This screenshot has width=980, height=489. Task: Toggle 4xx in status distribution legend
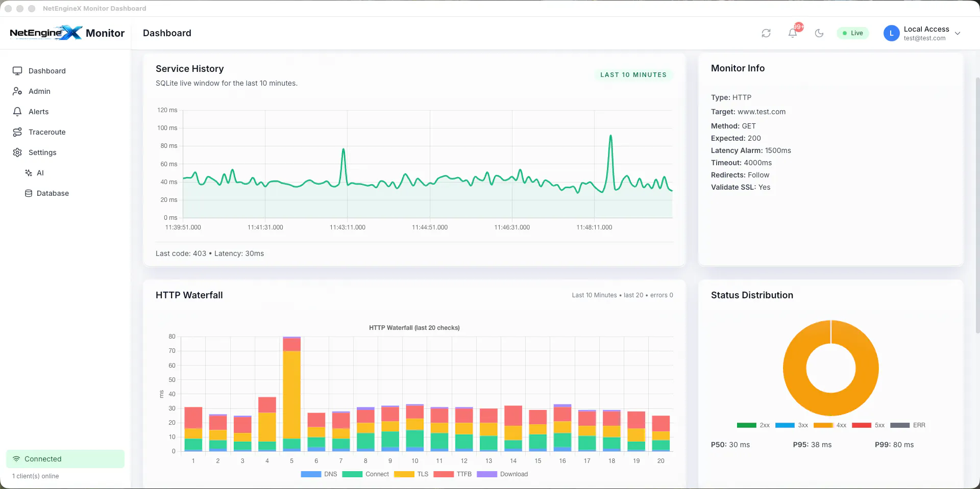830,425
